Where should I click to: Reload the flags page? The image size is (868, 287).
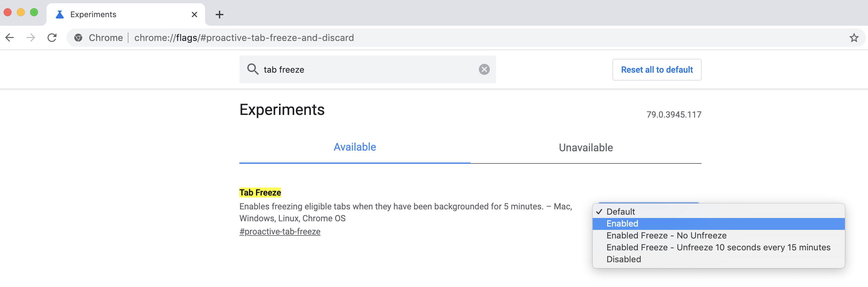coord(52,37)
